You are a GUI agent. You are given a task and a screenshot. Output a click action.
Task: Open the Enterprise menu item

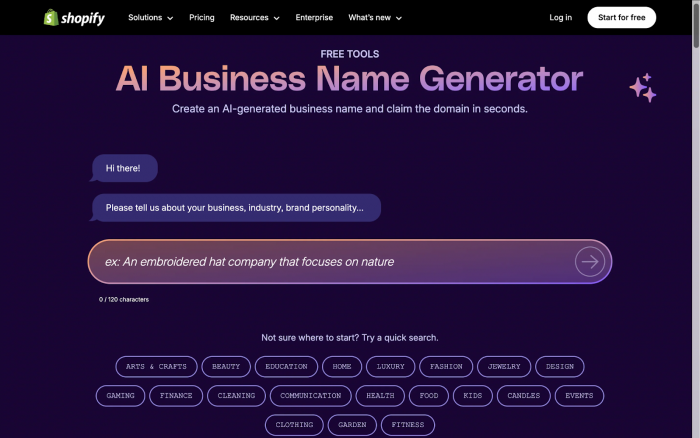[315, 17]
